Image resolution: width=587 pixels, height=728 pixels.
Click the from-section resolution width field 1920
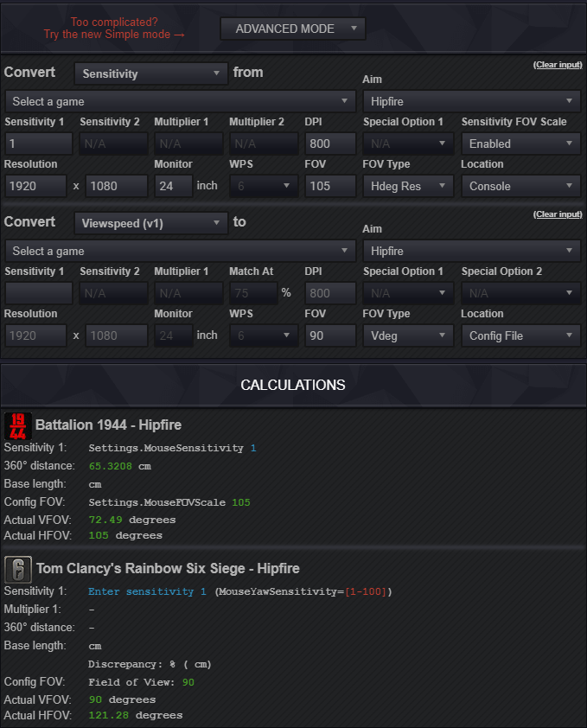(35, 186)
